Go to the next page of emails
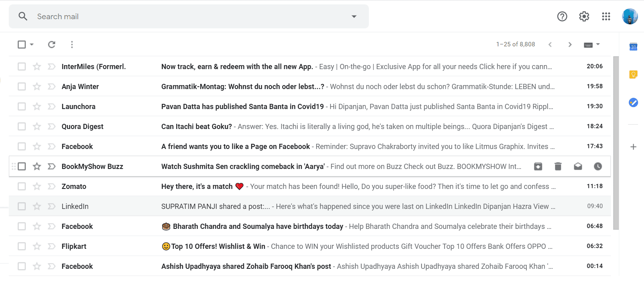 coord(570,44)
